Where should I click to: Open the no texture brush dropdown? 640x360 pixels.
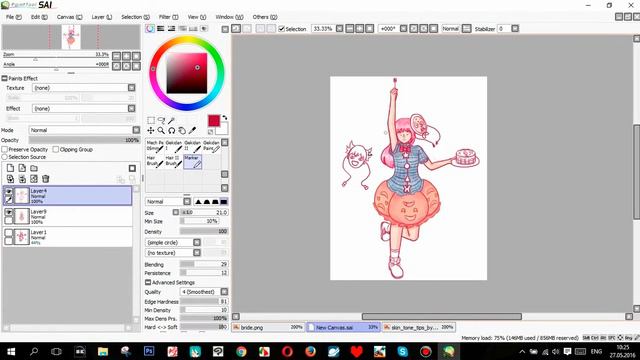(197, 253)
